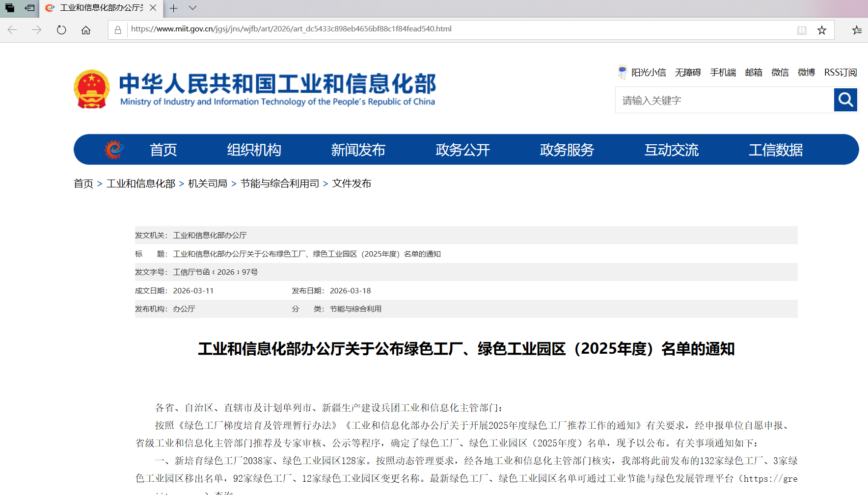Close the 工业和信息化部办公厅 browser tab
This screenshot has height=495, width=868.
click(153, 8)
